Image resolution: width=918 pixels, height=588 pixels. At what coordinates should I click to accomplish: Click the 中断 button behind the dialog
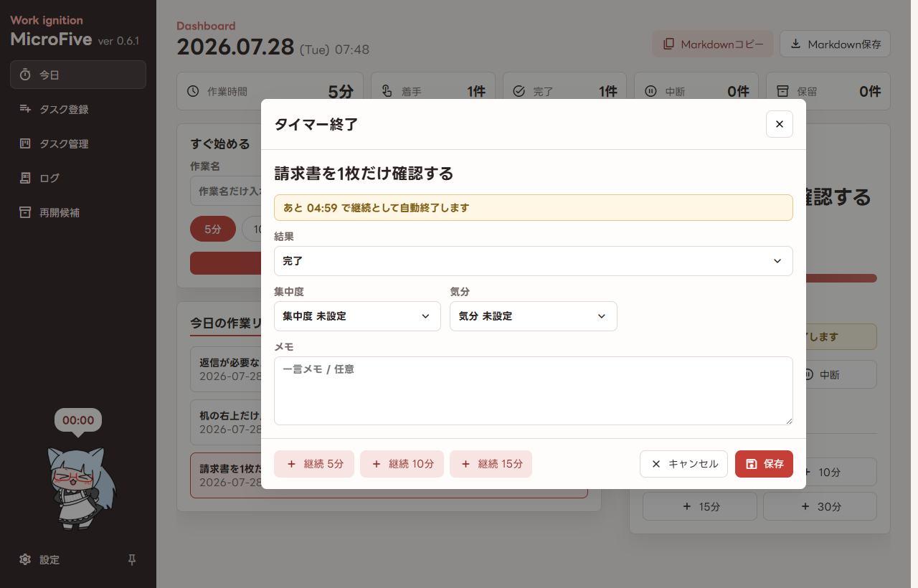(841, 374)
